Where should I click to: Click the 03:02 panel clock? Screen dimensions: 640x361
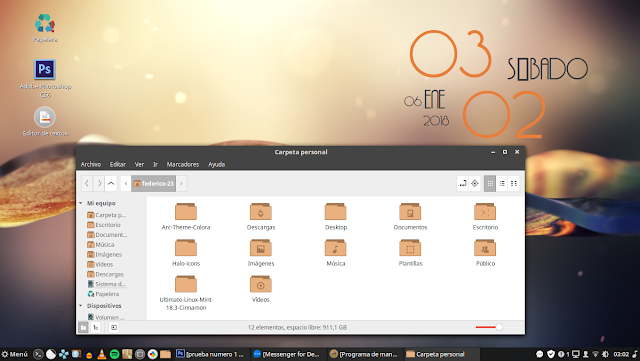click(621, 354)
